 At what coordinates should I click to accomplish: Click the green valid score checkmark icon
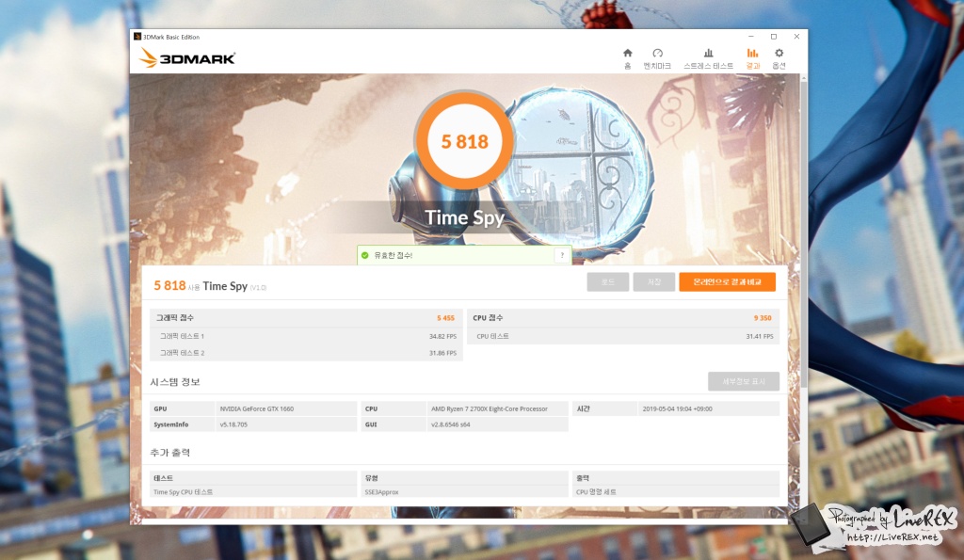(364, 255)
